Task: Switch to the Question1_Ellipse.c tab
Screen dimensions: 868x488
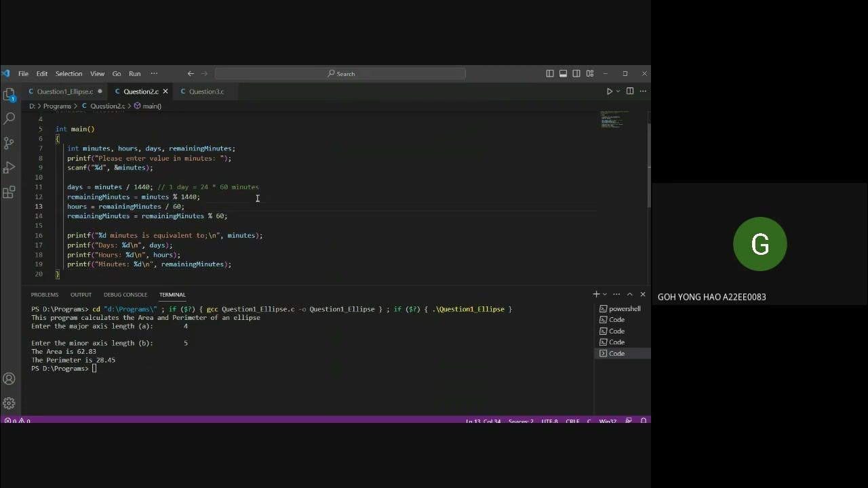Action: click(x=65, y=91)
